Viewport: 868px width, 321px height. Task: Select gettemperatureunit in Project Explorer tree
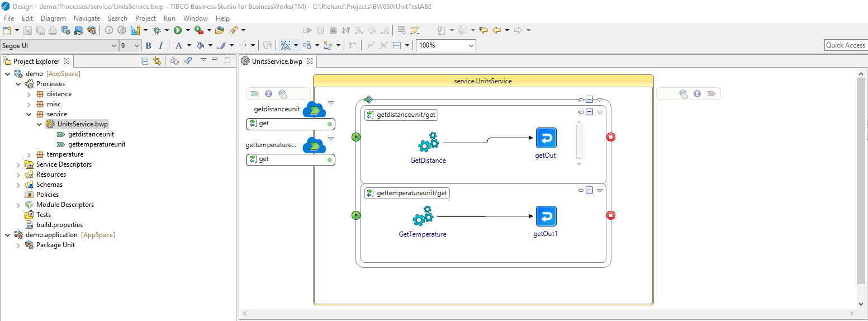[96, 144]
